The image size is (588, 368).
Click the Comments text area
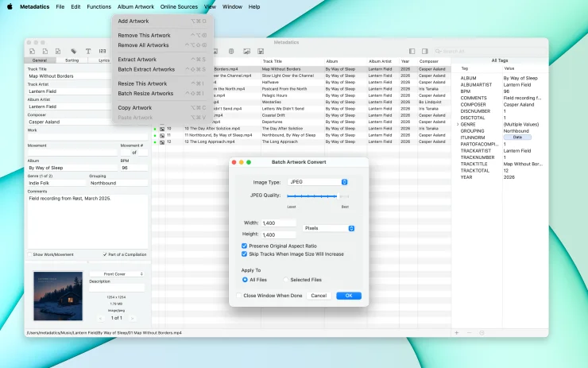[x=87, y=221]
